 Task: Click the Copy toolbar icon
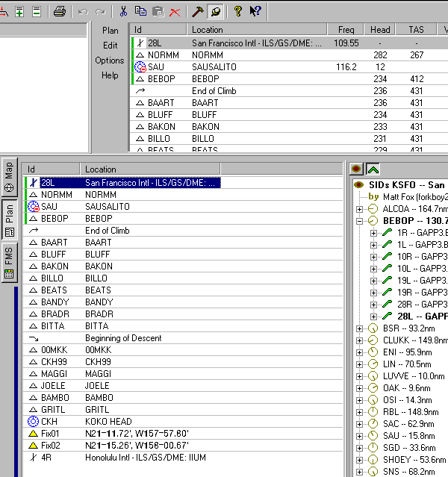141,11
